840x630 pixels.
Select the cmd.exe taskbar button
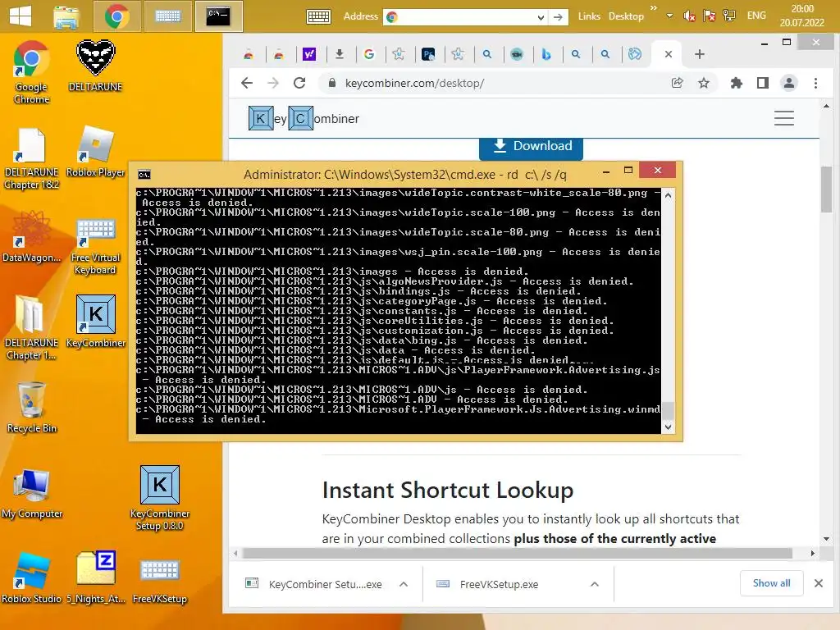point(218,16)
